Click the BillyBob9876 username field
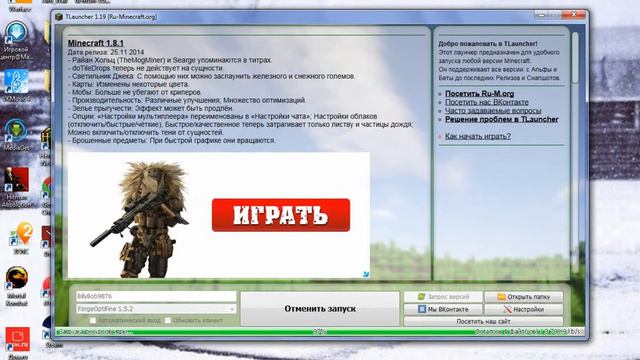The image size is (640, 360). [156, 296]
